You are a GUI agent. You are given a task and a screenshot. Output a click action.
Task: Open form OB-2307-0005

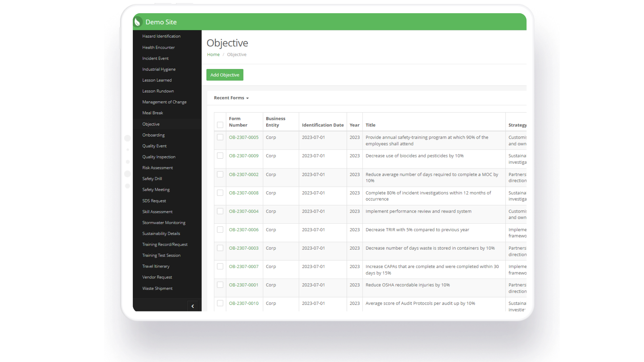point(244,137)
